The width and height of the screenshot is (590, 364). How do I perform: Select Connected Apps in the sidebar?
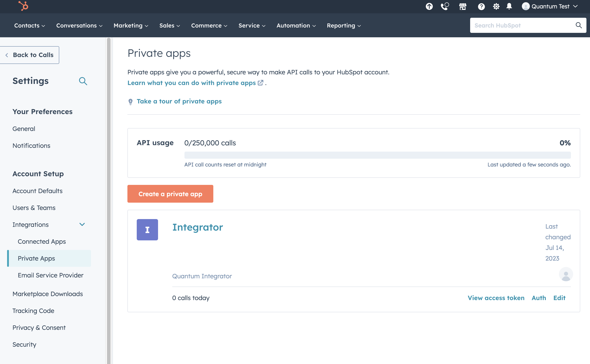(42, 241)
